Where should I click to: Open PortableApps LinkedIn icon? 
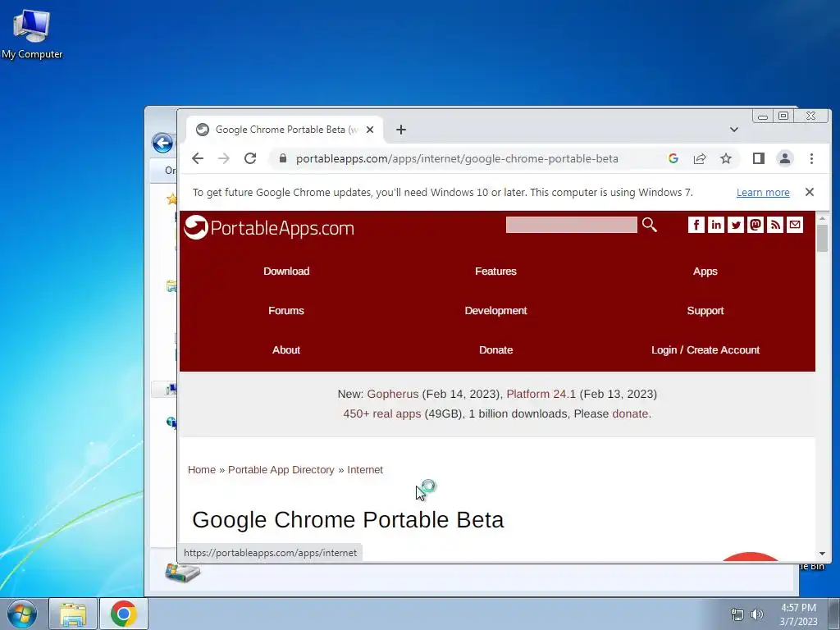point(715,225)
